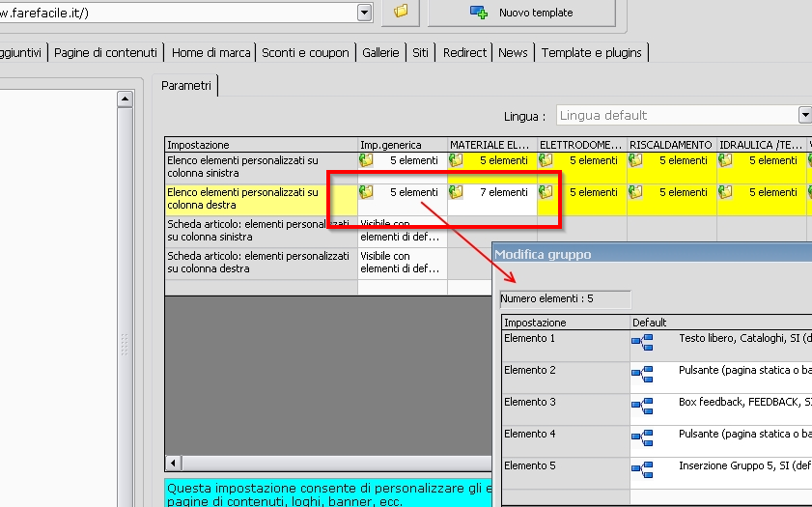Switch to Template e plugins tab
Screen dimensions: 812x507
(x=592, y=53)
